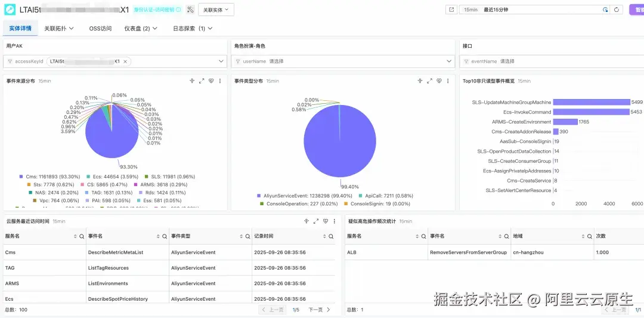Click the purple 智能 button

click(637, 10)
